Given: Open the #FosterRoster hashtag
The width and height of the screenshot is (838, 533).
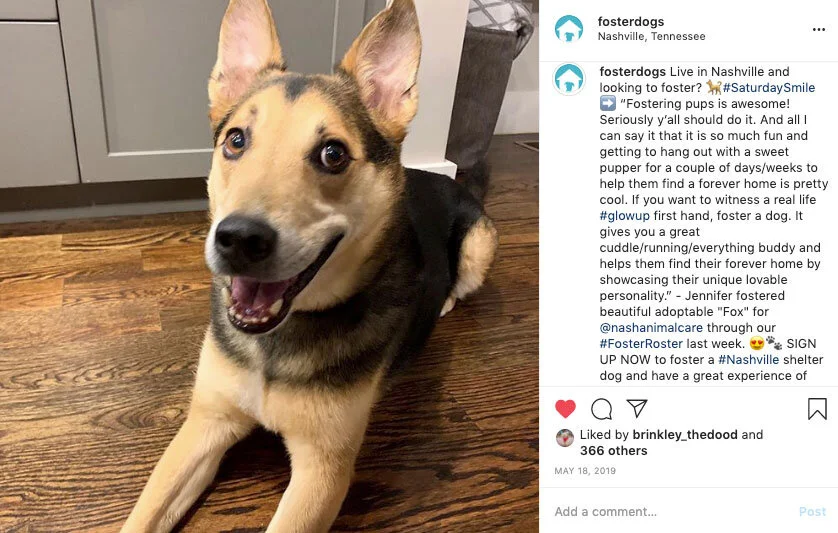Looking at the screenshot, I should click(x=641, y=344).
